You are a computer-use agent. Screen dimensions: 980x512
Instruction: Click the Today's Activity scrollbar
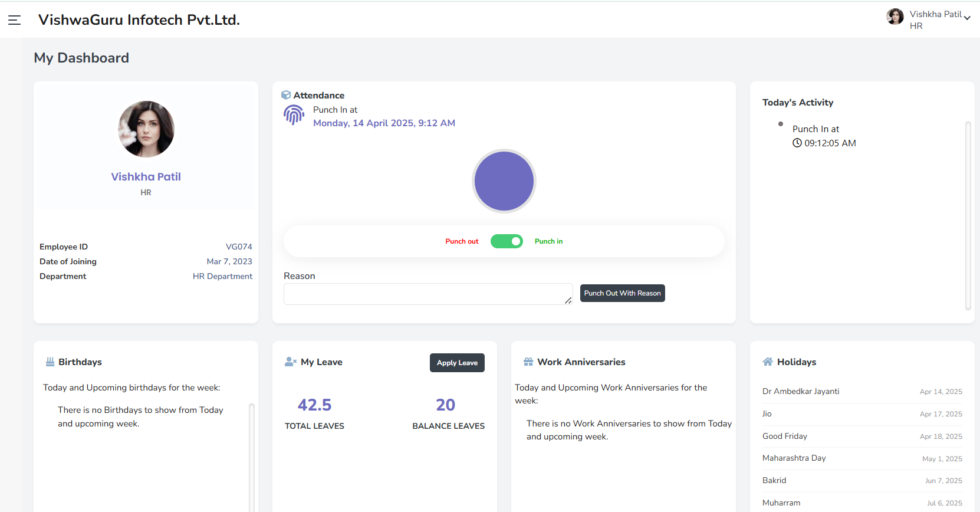[968, 215]
